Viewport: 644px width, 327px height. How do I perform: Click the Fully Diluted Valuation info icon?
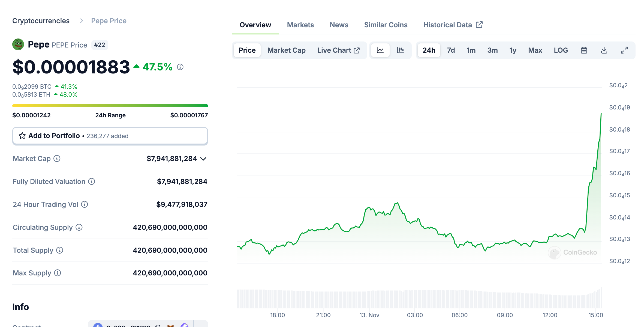click(x=92, y=182)
